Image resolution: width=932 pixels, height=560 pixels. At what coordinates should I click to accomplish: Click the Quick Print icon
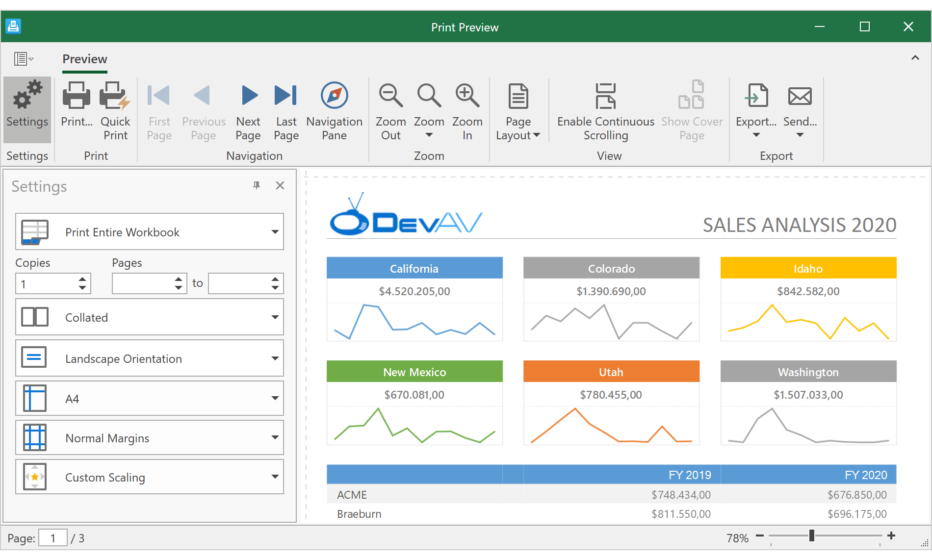115,98
